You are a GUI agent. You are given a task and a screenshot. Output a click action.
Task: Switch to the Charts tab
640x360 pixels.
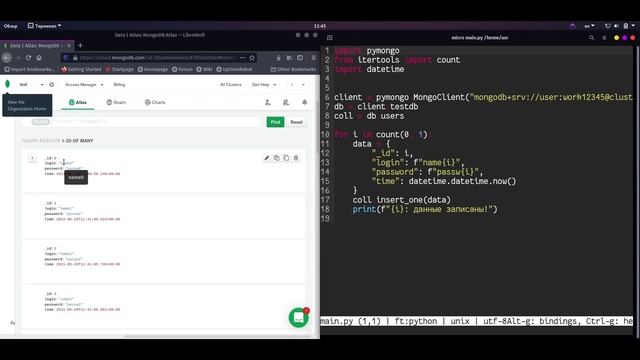pos(155,102)
